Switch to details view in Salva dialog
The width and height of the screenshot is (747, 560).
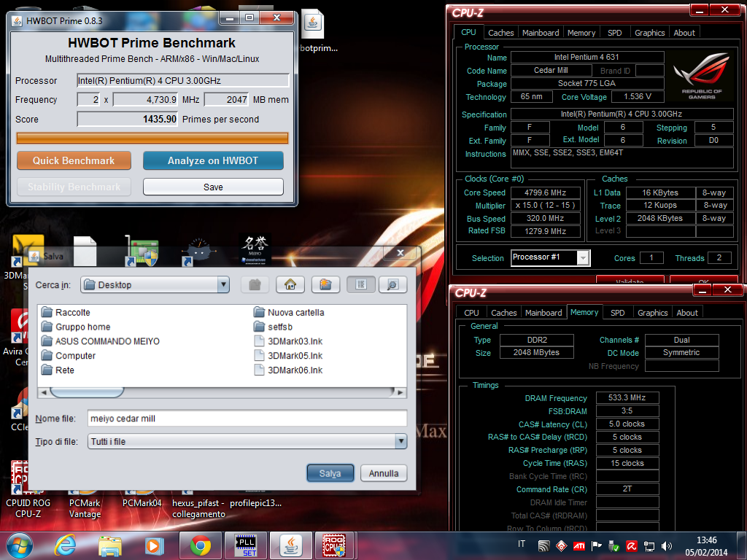coord(392,285)
